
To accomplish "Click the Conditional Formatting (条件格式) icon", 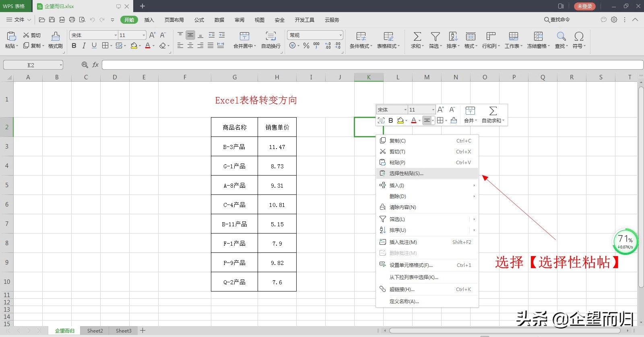I will pyautogui.click(x=361, y=37).
